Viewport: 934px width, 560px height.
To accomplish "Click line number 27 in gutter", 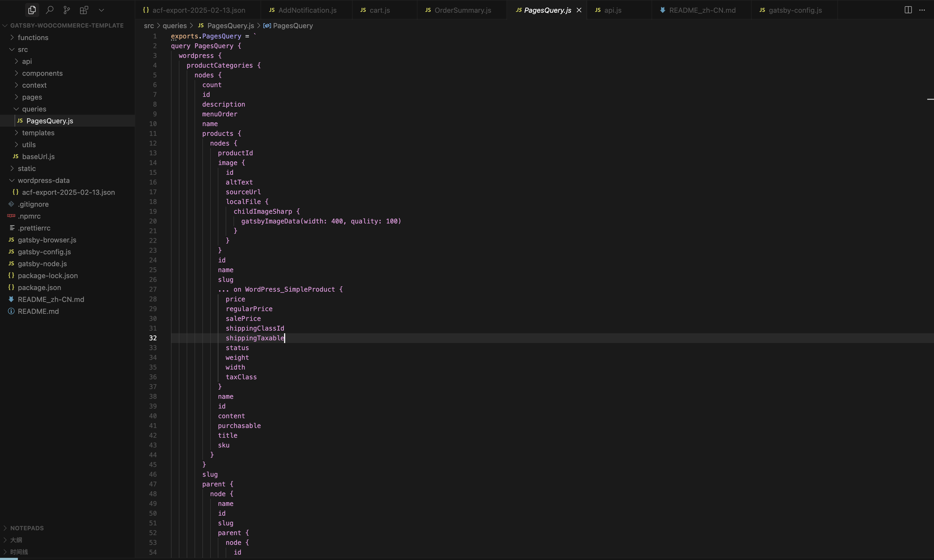I will (x=153, y=289).
